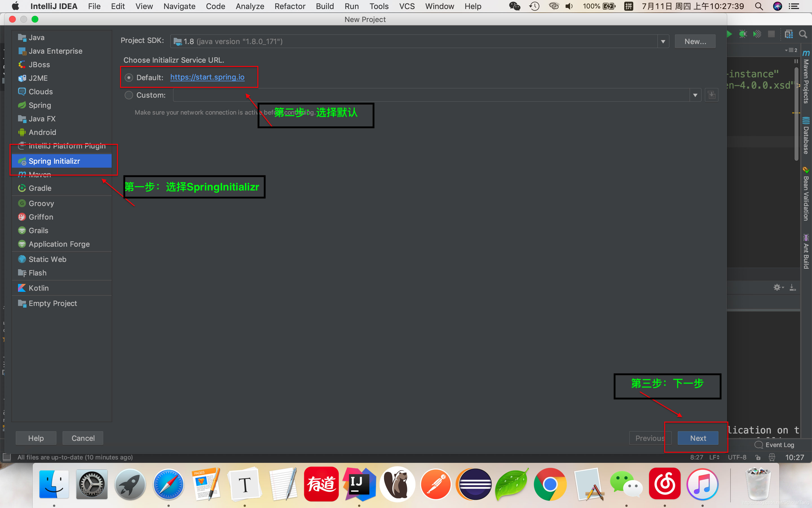Open IntelliJ IDEA in the Dock
Viewport: 812px width, 508px height.
tap(359, 484)
